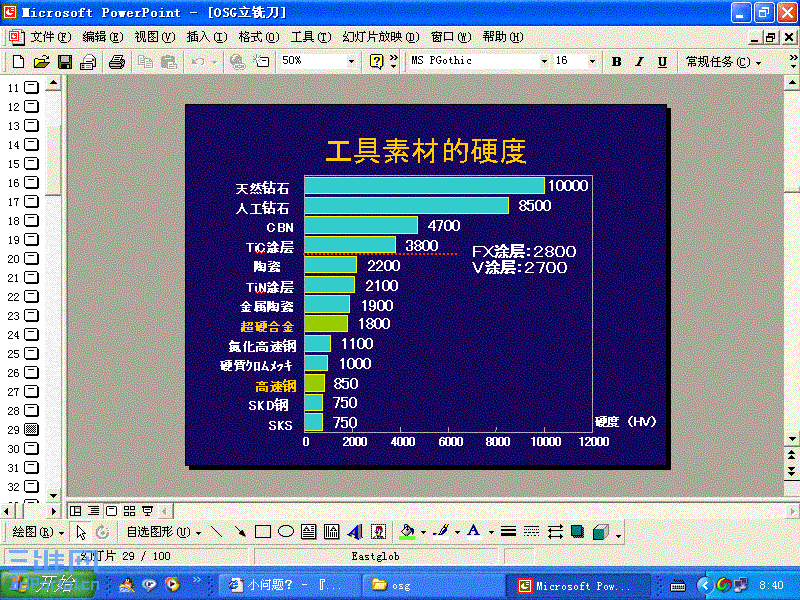800x600 pixels.
Task: Open the 绘图 Draw menu dropdown
Action: point(37,532)
